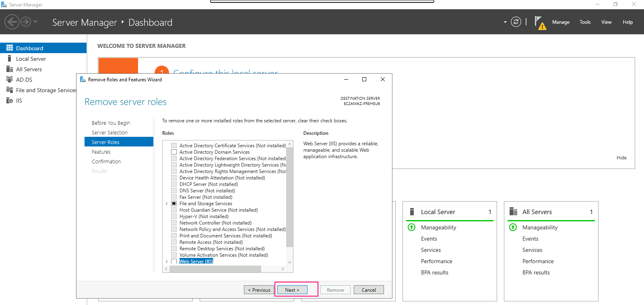Click the refresh dashboard icon
Image resolution: width=644 pixels, height=305 pixels.
(516, 22)
